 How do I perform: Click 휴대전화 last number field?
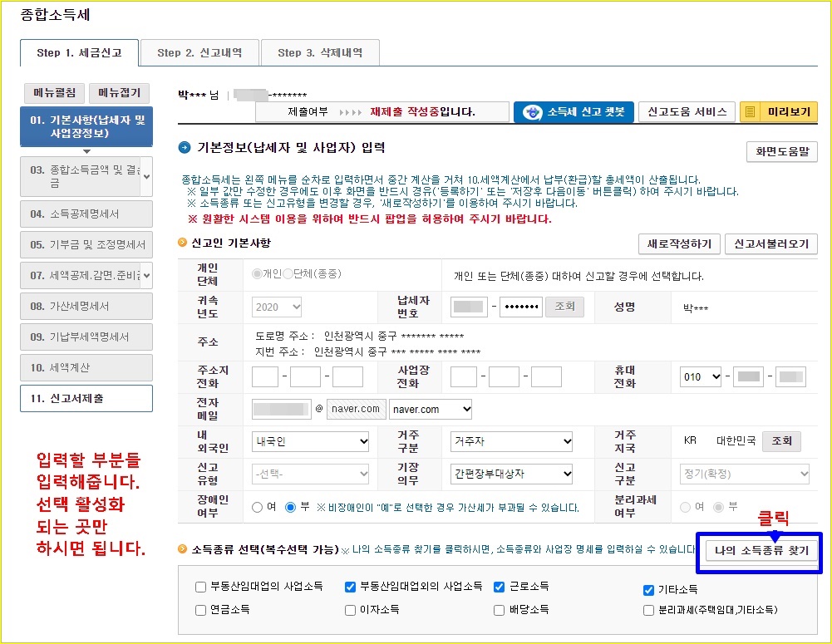(x=790, y=376)
